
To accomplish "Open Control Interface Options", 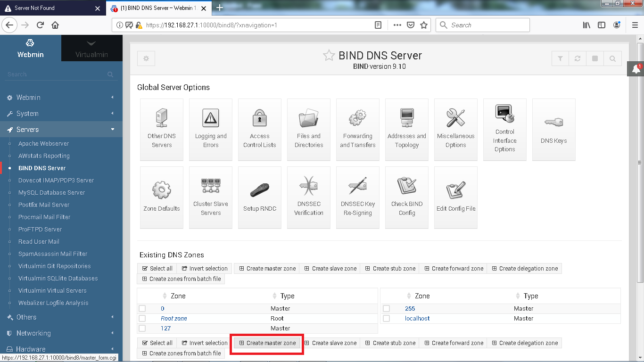I will pyautogui.click(x=505, y=130).
